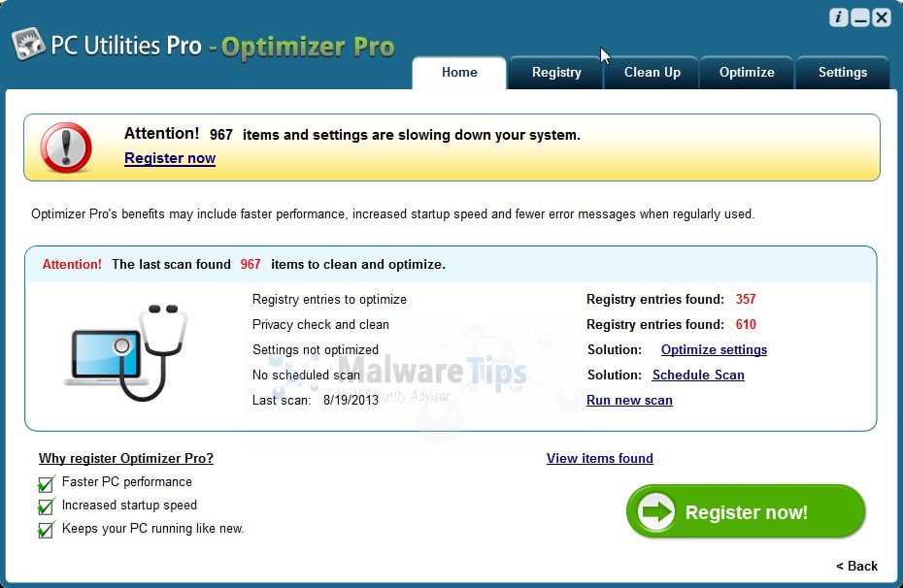The width and height of the screenshot is (903, 588).
Task: Click the red 967 in scan summary header
Action: coord(251,265)
